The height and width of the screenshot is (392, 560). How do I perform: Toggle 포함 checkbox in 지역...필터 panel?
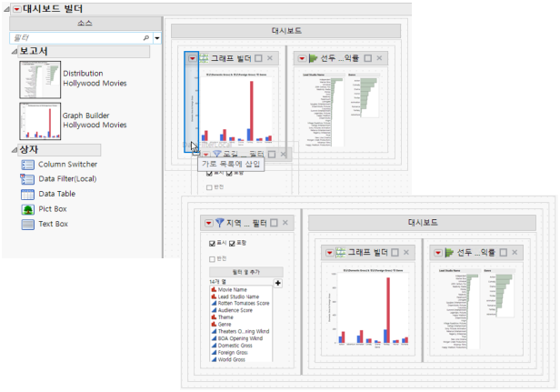(232, 244)
